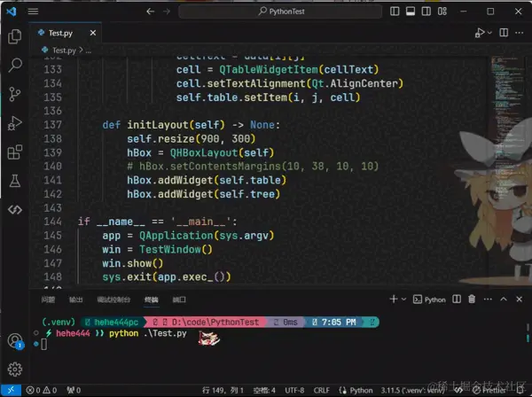Open editor More Actions ellipsis
The width and height of the screenshot is (532, 397).
pos(520,33)
